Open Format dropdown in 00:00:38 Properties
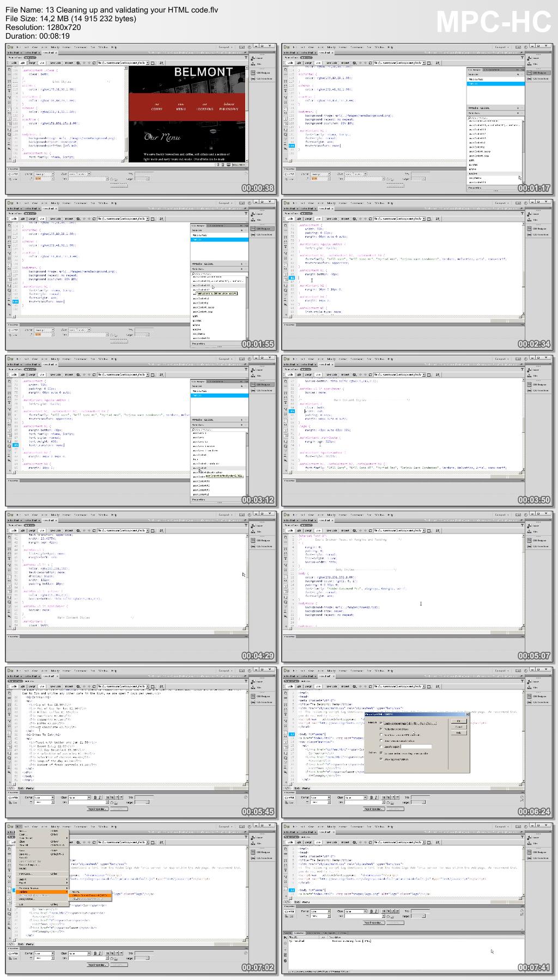558x980 pixels. coord(44,174)
